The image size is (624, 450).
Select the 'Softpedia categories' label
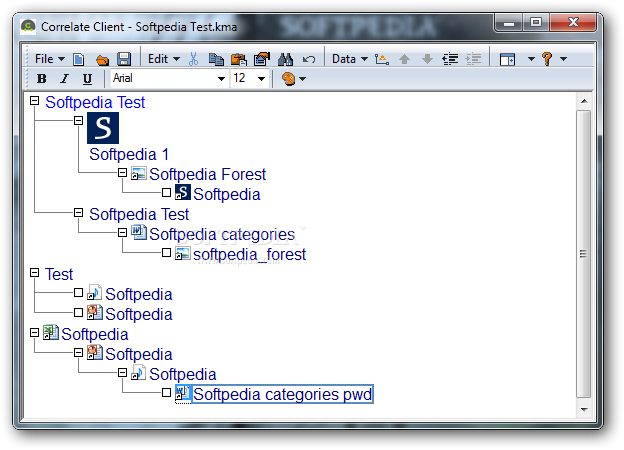pyautogui.click(x=222, y=234)
